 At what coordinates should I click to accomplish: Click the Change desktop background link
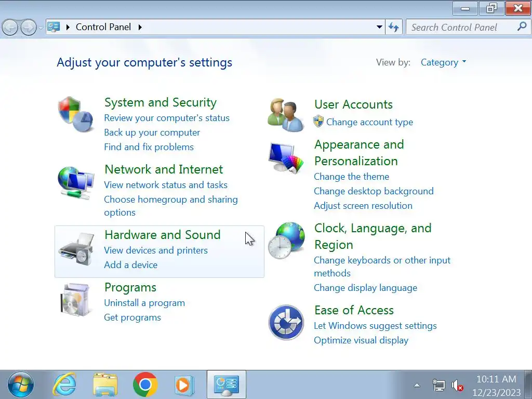pyautogui.click(x=374, y=191)
